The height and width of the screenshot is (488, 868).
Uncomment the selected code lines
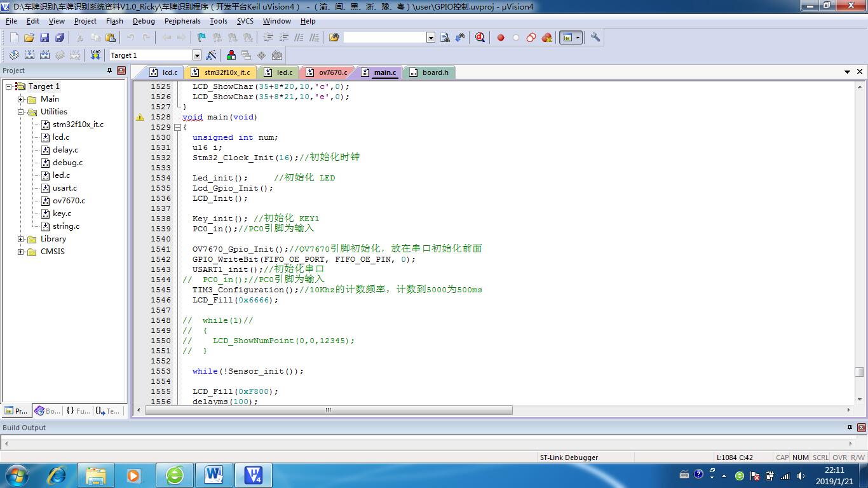[315, 38]
